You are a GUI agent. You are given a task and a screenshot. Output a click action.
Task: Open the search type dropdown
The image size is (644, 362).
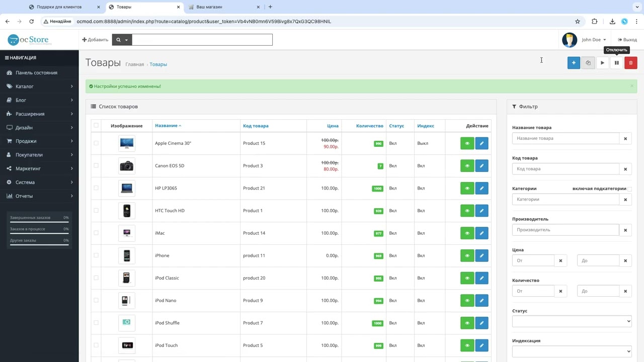click(x=122, y=40)
